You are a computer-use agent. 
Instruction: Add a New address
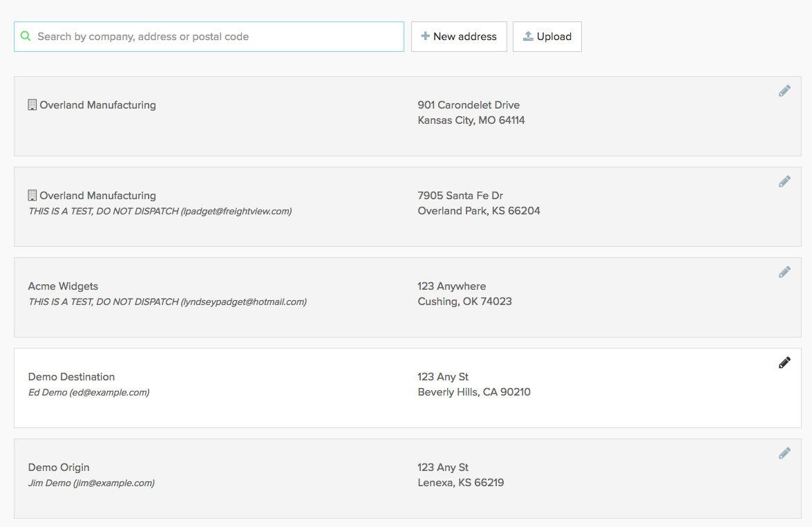459,37
